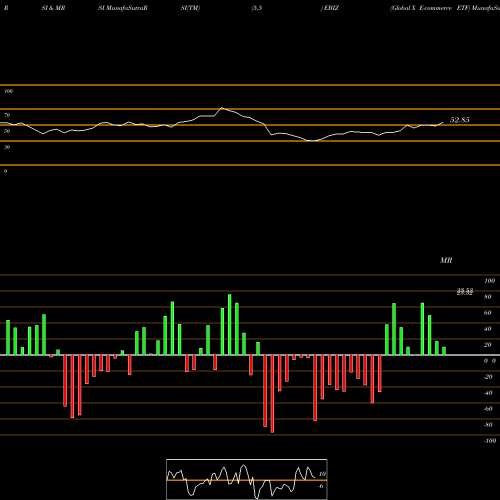Click the MR axis label 80
The width and height of the screenshot is (500, 500).
click(488, 297)
